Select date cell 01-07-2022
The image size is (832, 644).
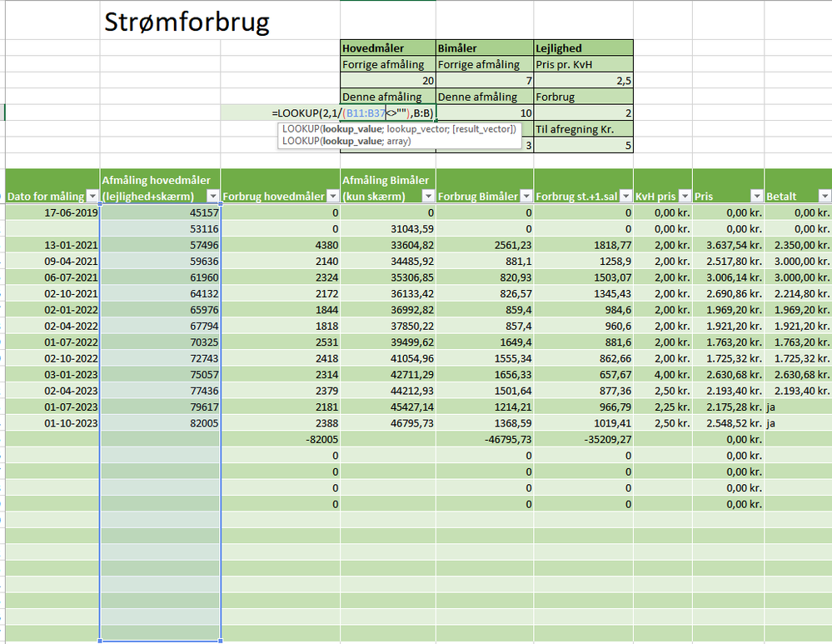click(x=52, y=342)
